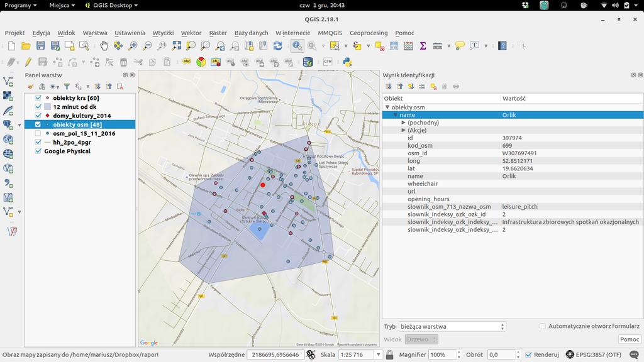This screenshot has width=644, height=362.
Task: Hide the hh_2po_4pgr layer
Action: click(x=38, y=143)
